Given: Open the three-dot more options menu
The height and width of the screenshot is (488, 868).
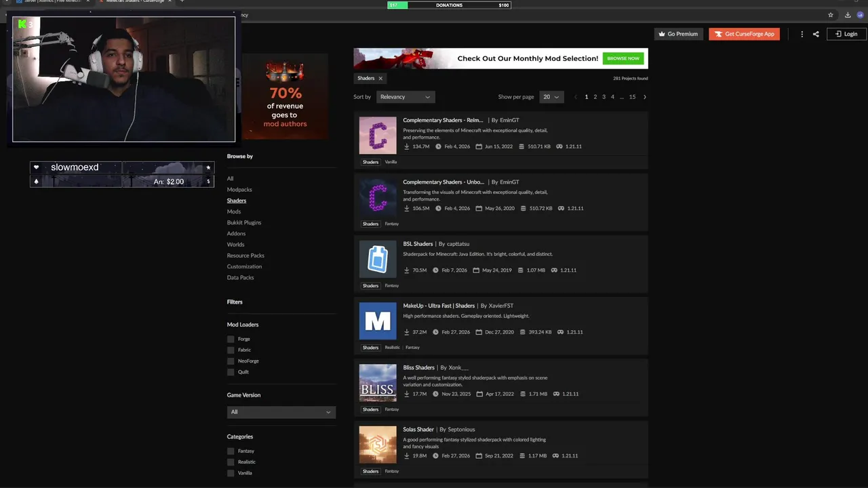Looking at the screenshot, I should pos(802,34).
